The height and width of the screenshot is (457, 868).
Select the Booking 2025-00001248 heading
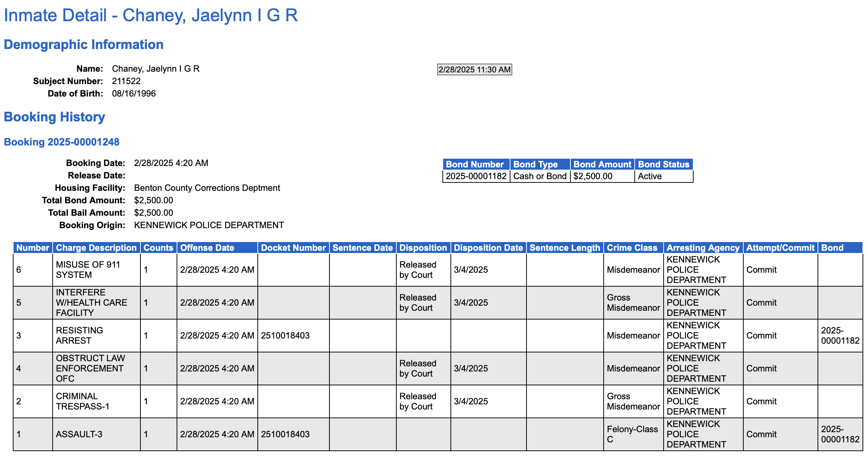(x=62, y=142)
